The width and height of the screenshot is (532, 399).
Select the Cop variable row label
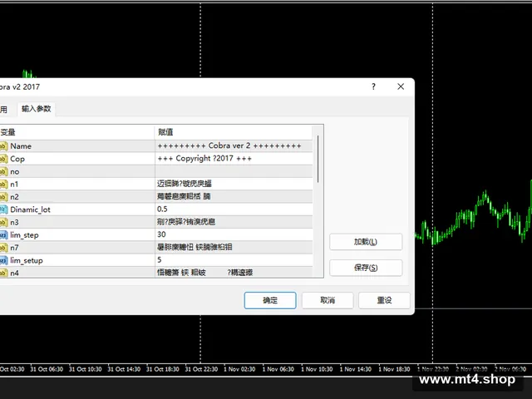pos(17,159)
